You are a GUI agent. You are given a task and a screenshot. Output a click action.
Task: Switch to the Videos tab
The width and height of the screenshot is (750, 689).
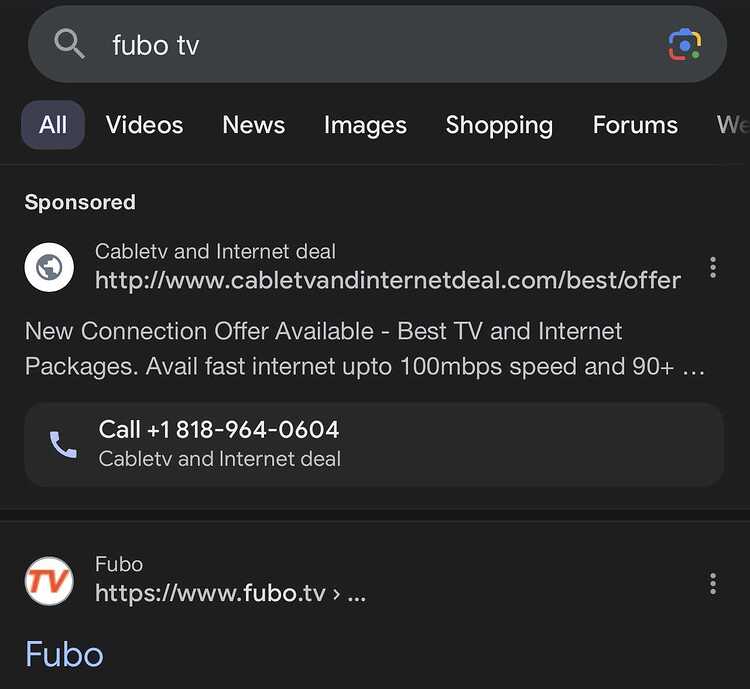pyautogui.click(x=144, y=125)
